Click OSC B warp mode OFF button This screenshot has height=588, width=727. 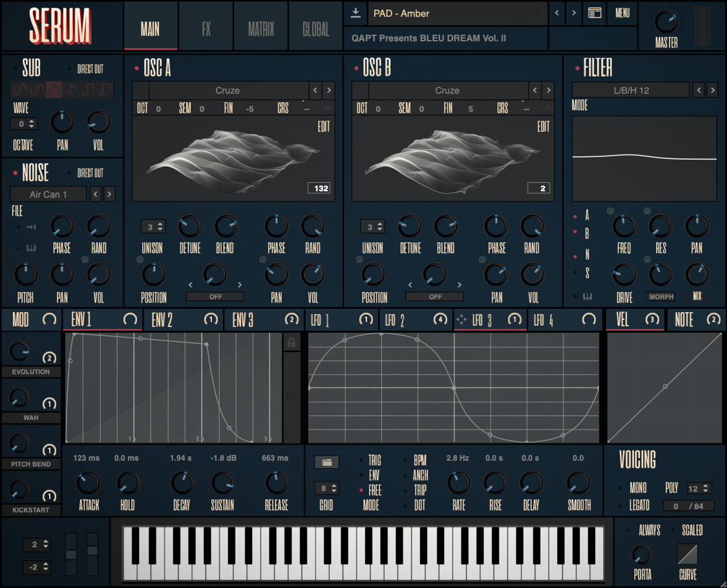[435, 297]
